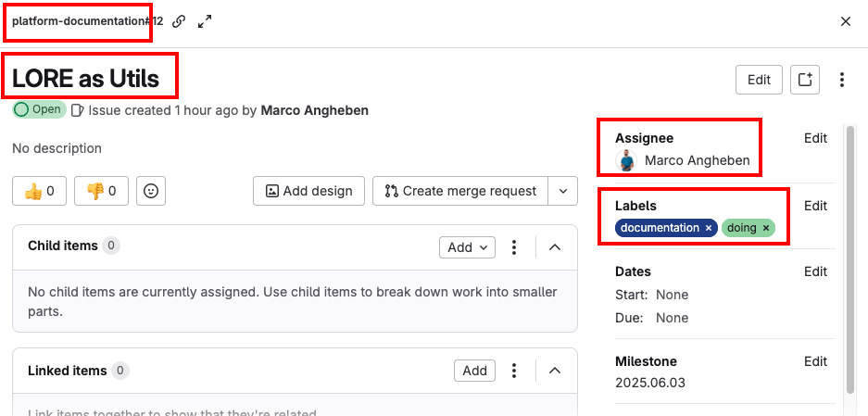Close the issue drawer

pyautogui.click(x=845, y=21)
